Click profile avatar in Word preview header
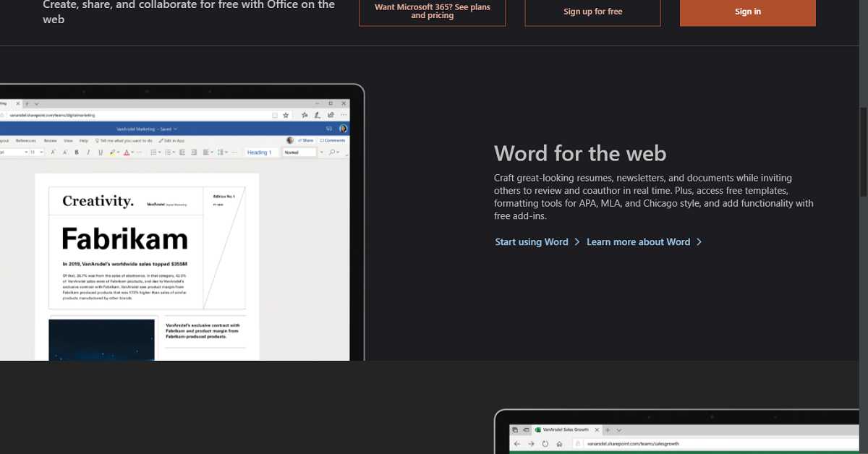 343,129
